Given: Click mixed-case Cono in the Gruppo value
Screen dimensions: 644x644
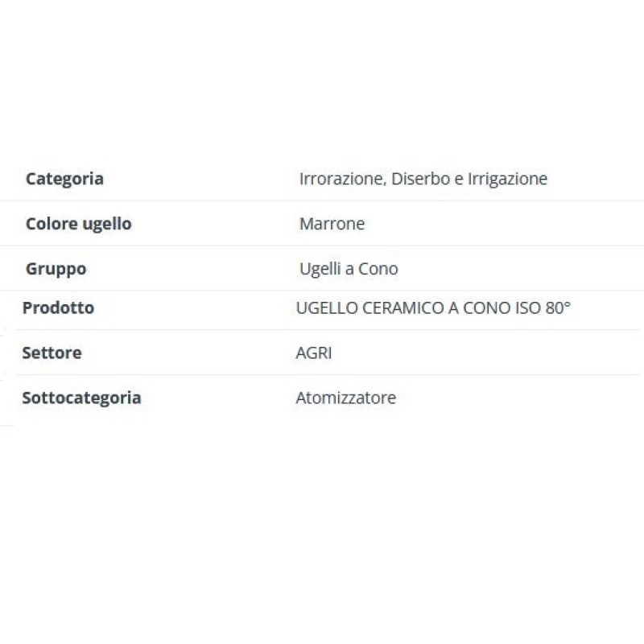Looking at the screenshot, I should pos(378,269).
